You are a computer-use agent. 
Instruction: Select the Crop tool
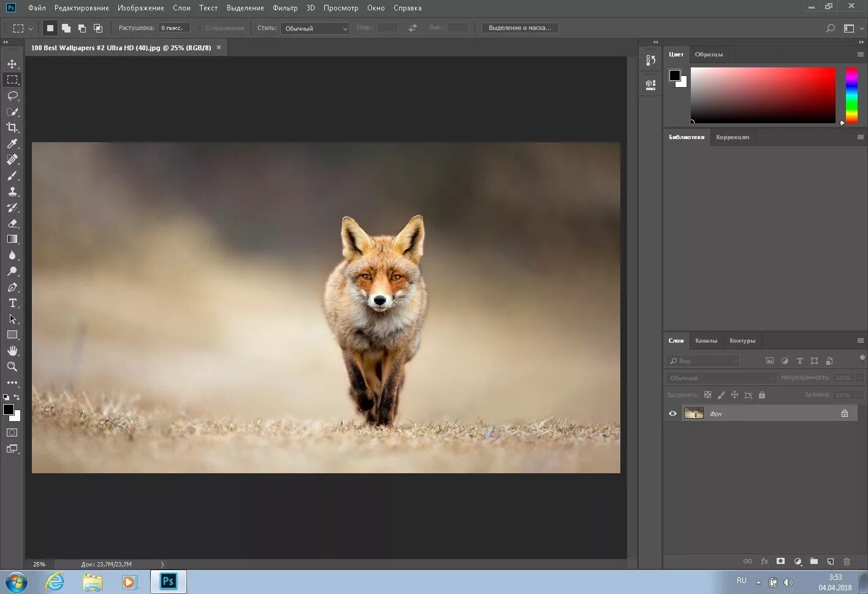[12, 128]
